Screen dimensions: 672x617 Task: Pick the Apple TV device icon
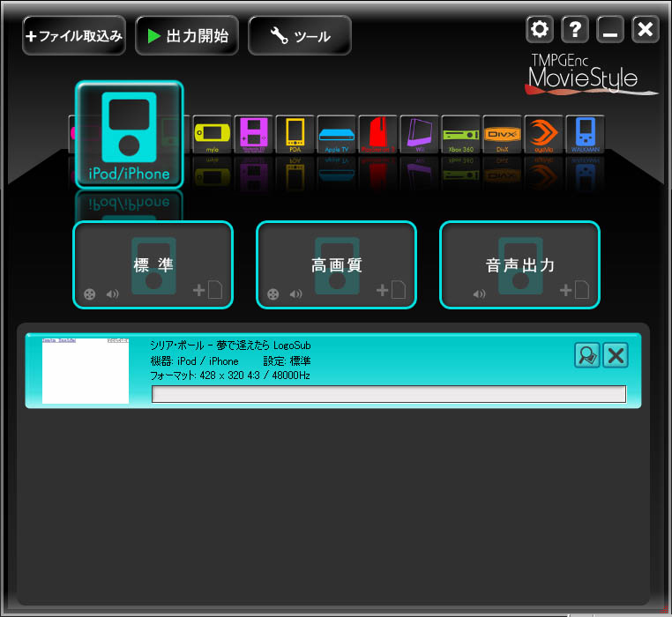click(336, 135)
